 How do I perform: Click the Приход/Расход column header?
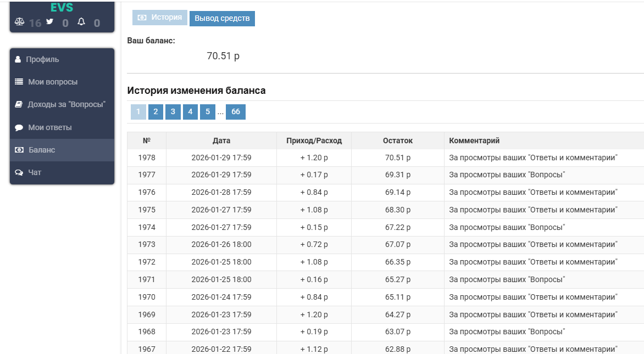(314, 141)
